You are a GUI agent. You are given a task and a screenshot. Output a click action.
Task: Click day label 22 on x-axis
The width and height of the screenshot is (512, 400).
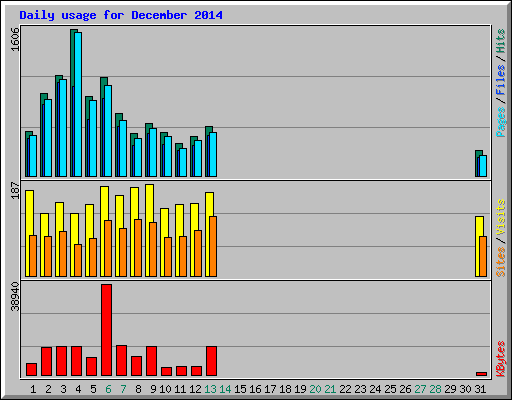(345, 389)
